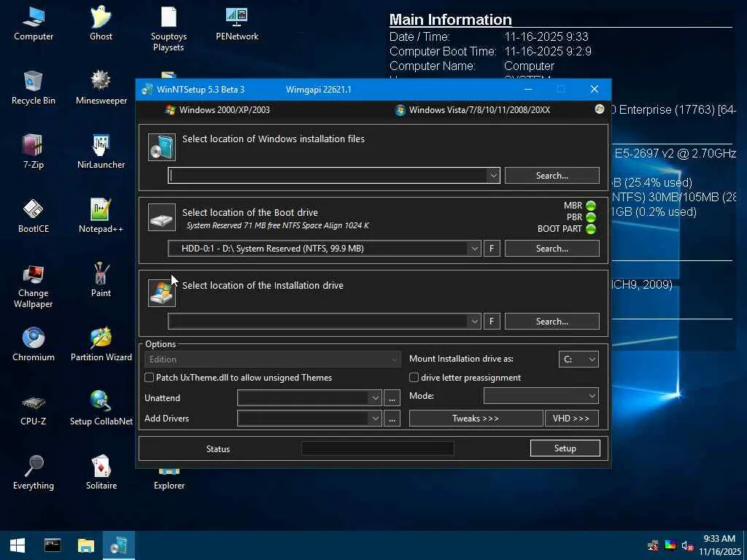Switch to Windows 2000/XP/2003 tab
The height and width of the screenshot is (560, 747).
217,110
